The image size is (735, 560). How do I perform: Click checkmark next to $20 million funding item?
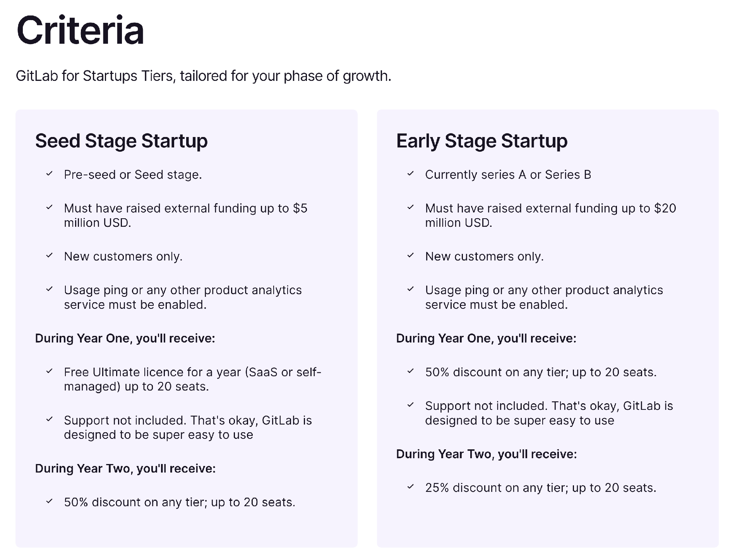tap(410, 207)
